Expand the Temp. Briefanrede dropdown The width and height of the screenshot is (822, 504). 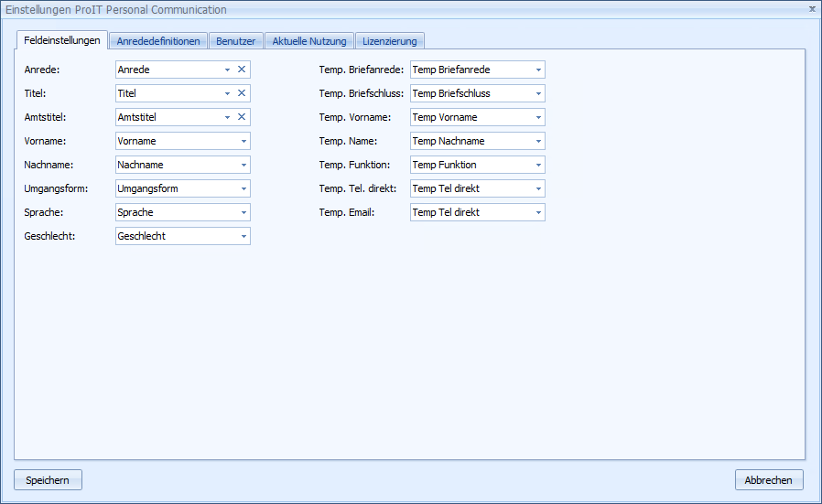pos(538,70)
